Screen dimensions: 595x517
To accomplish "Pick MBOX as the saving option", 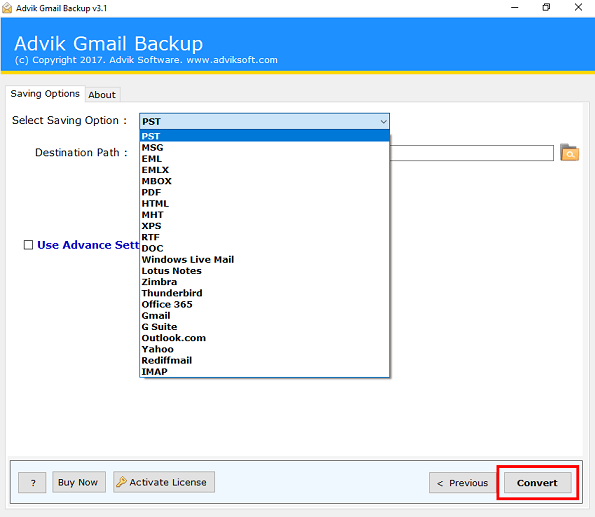I will click(x=264, y=181).
